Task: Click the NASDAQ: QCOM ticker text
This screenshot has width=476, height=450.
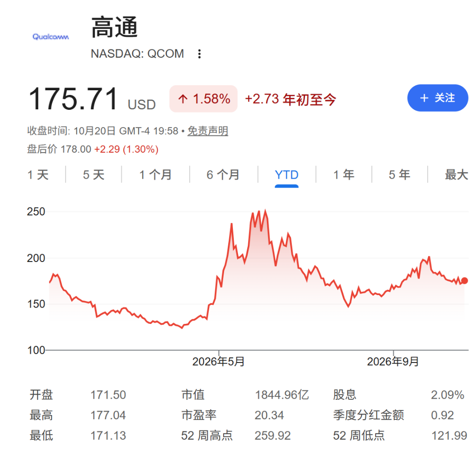Action: [138, 54]
